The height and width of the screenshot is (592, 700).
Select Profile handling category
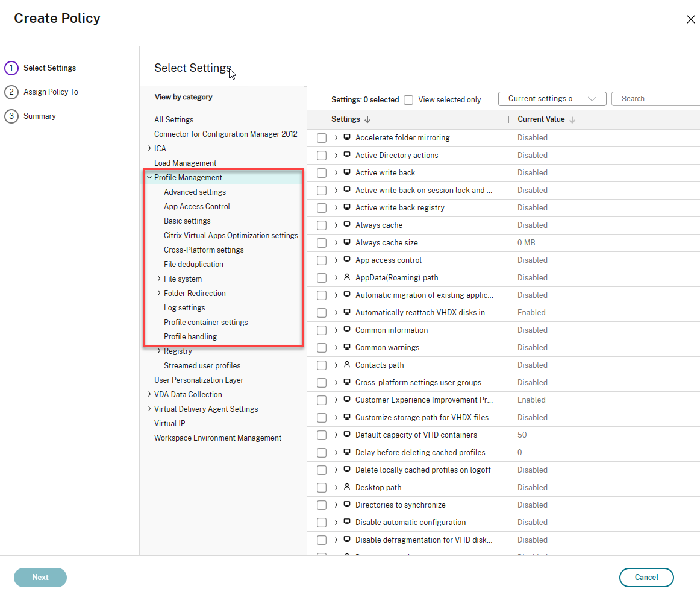click(x=190, y=336)
